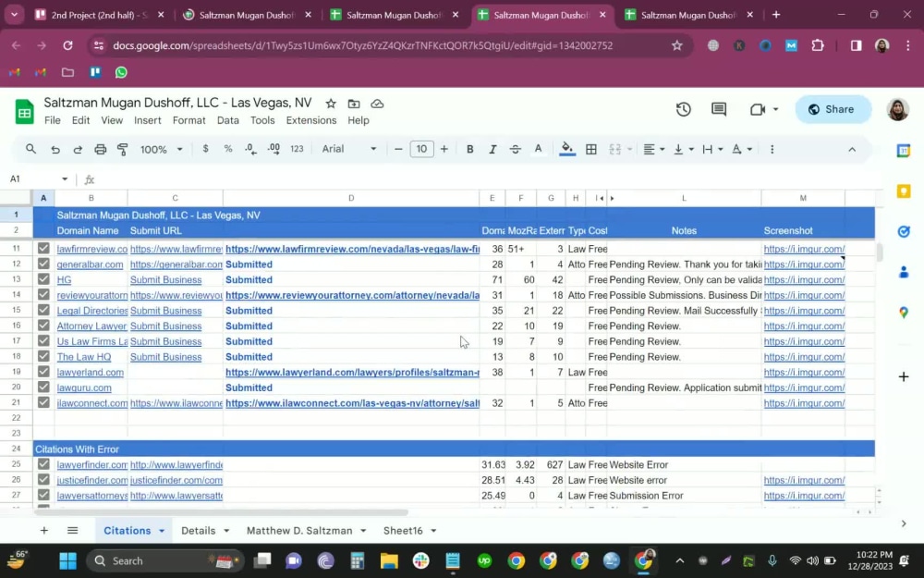Open the Insert menu

click(x=147, y=120)
